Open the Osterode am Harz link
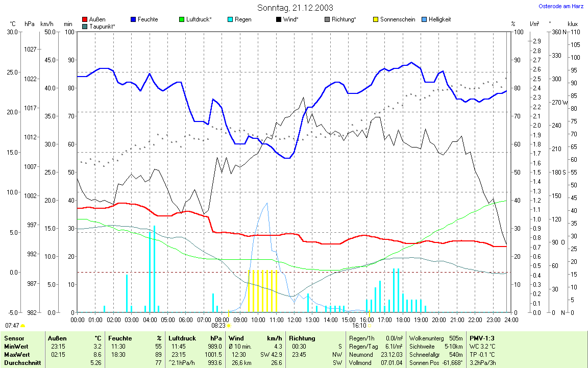This screenshot has width=588, height=368. pos(561,7)
